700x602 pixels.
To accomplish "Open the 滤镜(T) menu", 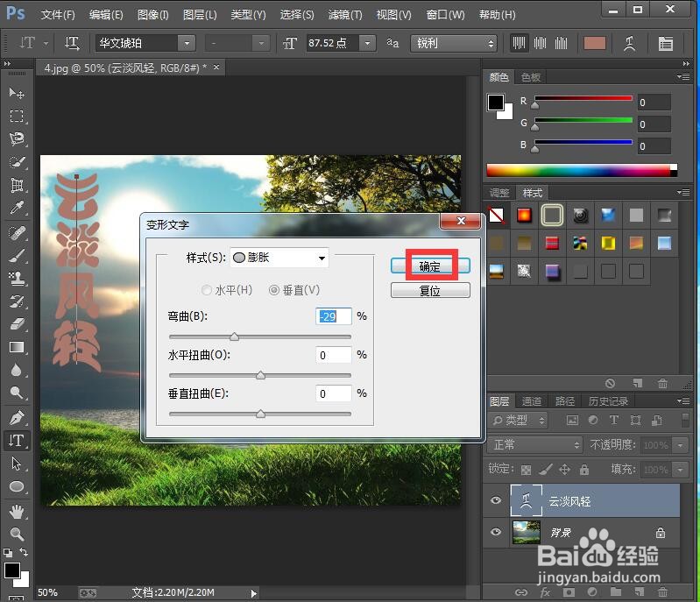I will coord(345,15).
